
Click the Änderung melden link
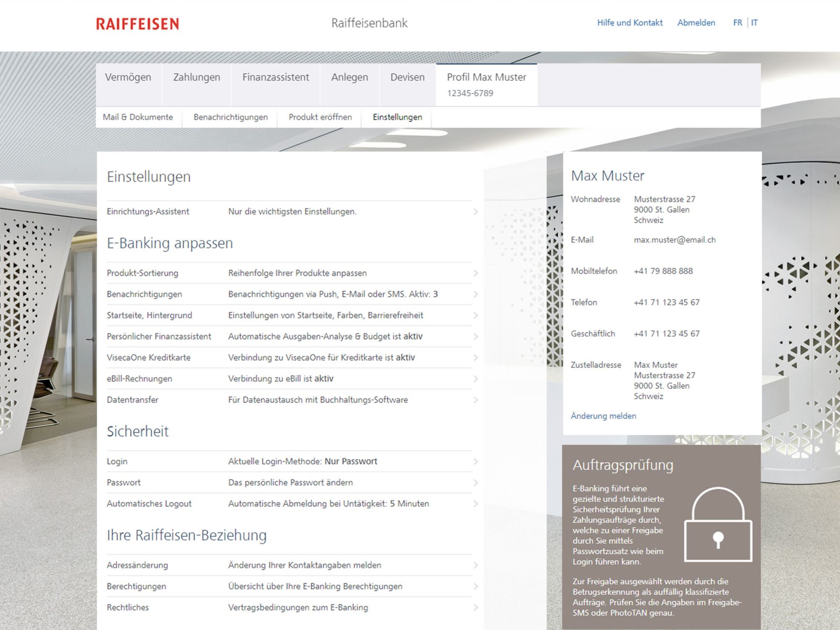pos(603,416)
